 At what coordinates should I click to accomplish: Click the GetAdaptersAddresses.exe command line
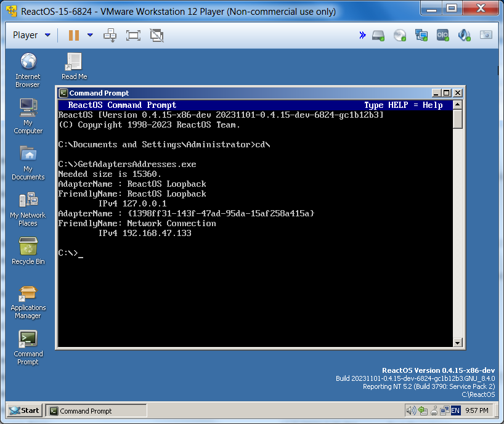tap(128, 165)
